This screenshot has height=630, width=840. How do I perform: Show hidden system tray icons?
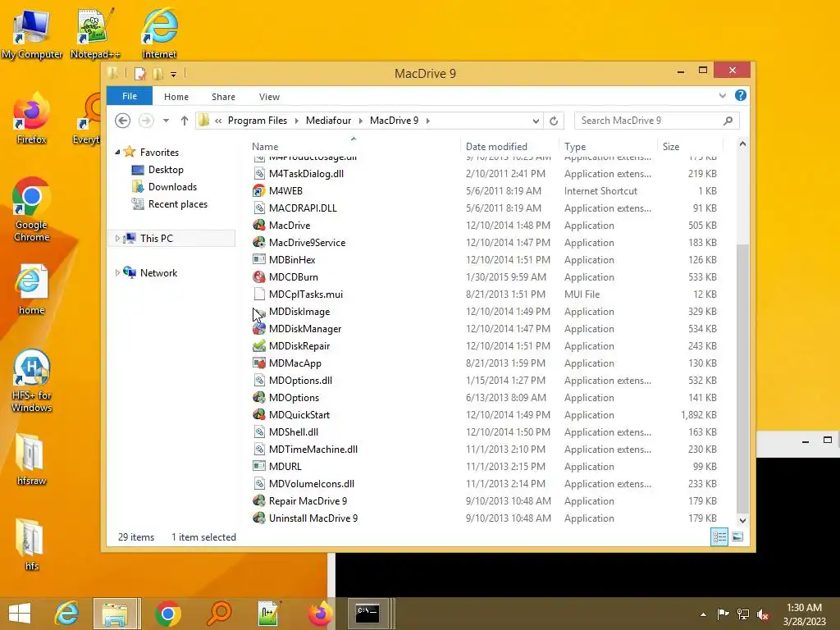pos(703,614)
